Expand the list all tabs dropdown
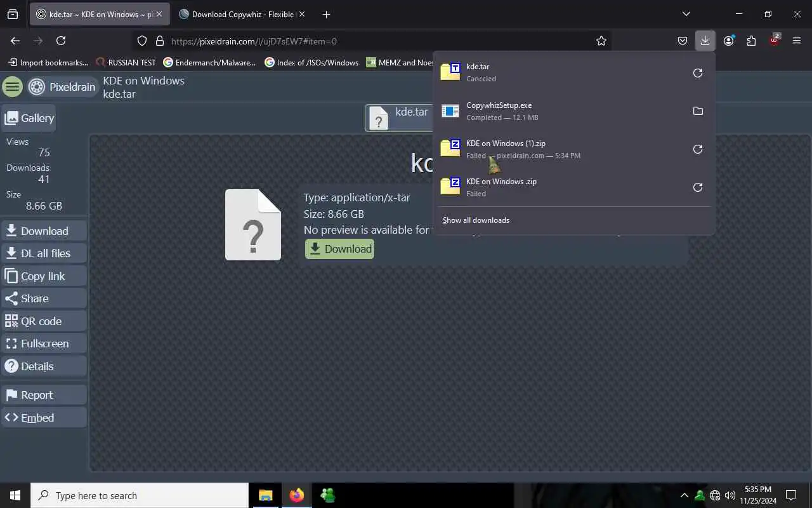 [x=686, y=14]
